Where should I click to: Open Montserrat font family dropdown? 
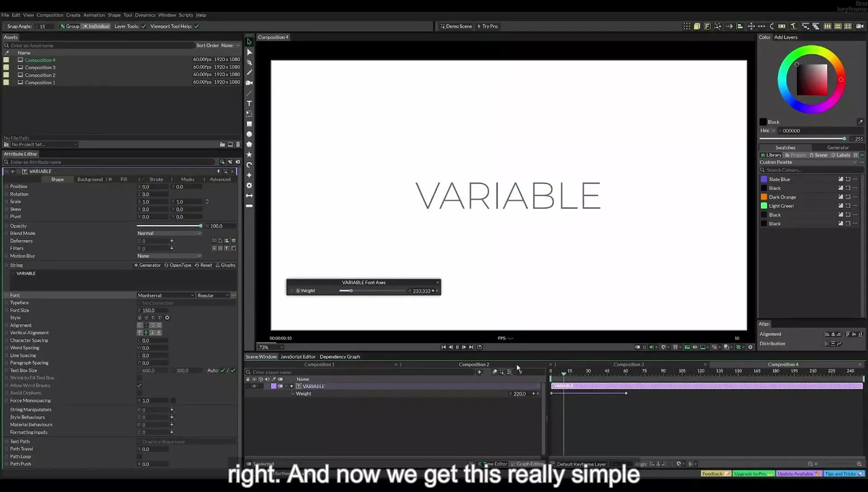point(165,295)
